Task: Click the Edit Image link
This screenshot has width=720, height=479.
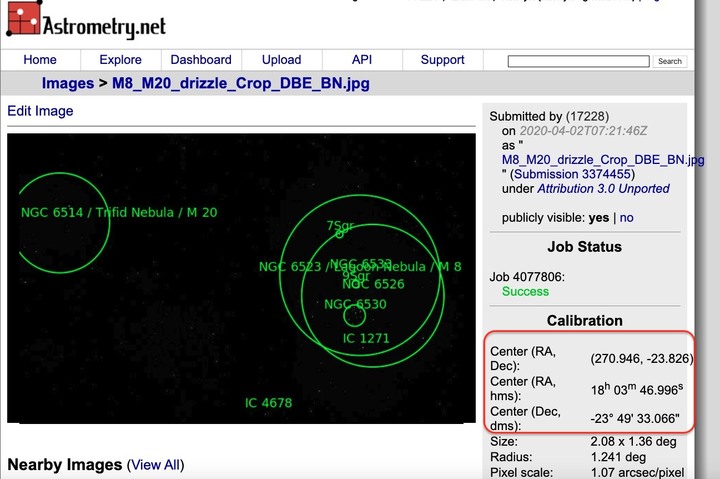Action: [x=40, y=111]
